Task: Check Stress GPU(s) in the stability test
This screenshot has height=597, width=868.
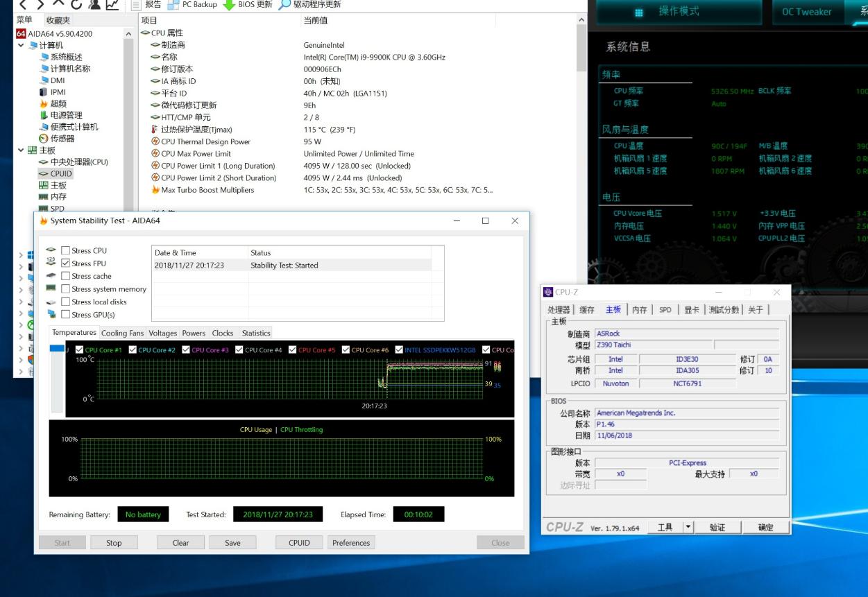Action: [64, 314]
